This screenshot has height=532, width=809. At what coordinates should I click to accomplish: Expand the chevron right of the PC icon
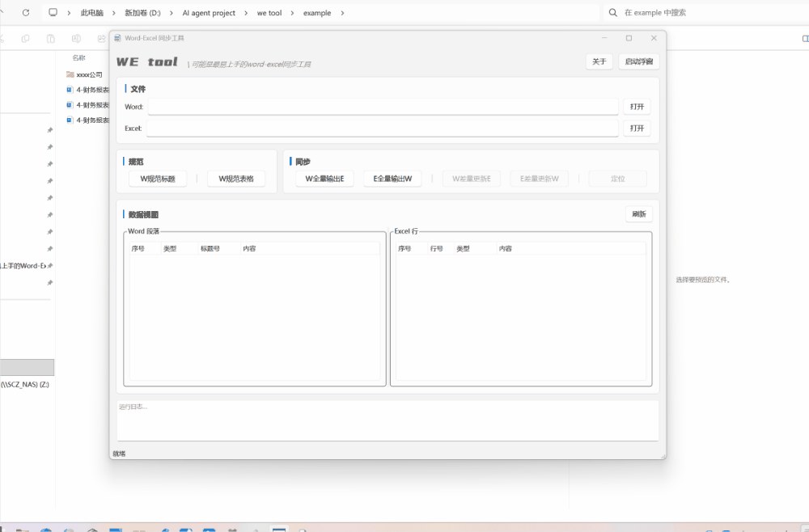[x=69, y=13]
